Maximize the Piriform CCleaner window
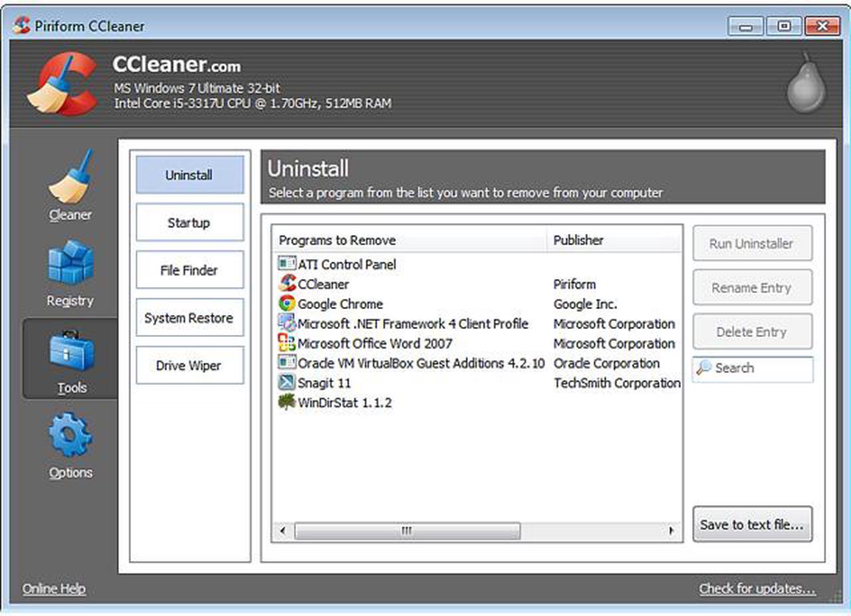The height and width of the screenshot is (616, 851). click(x=784, y=27)
